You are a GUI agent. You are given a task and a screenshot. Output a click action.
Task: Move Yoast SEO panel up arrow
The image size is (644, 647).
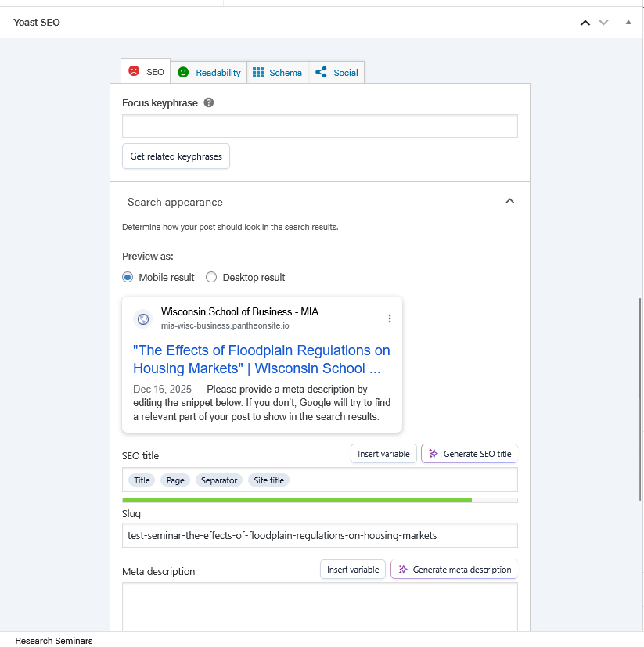(585, 23)
